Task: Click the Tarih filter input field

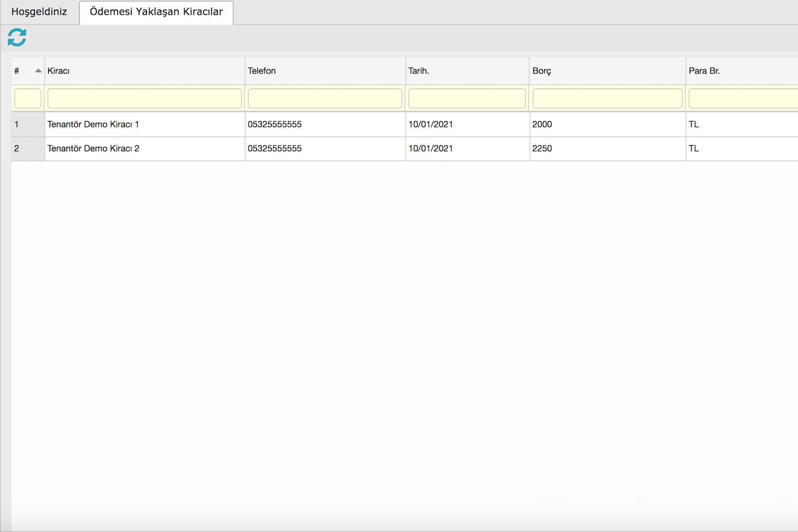Action: tap(467, 99)
